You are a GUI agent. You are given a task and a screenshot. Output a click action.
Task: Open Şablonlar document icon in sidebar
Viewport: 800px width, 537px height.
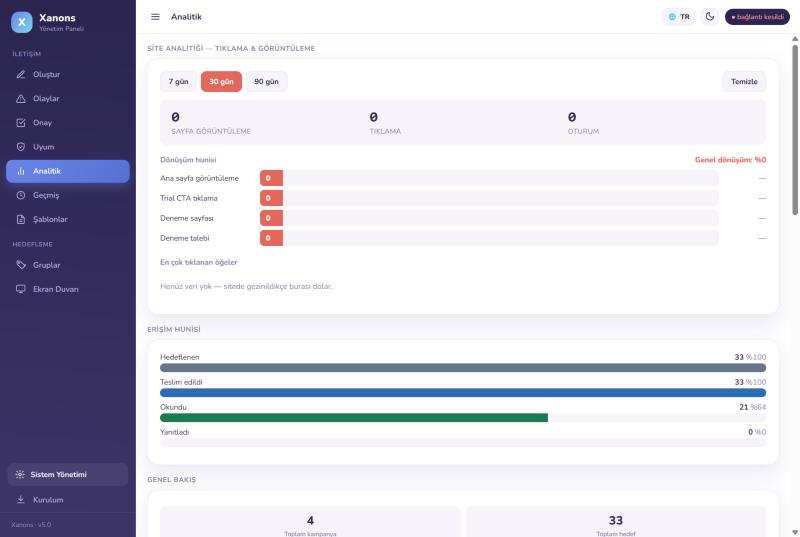20,219
